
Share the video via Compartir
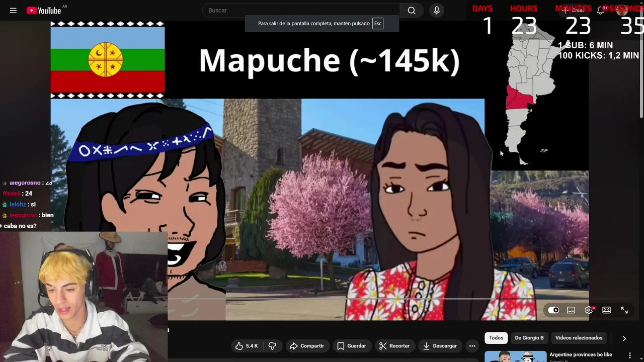(307, 346)
